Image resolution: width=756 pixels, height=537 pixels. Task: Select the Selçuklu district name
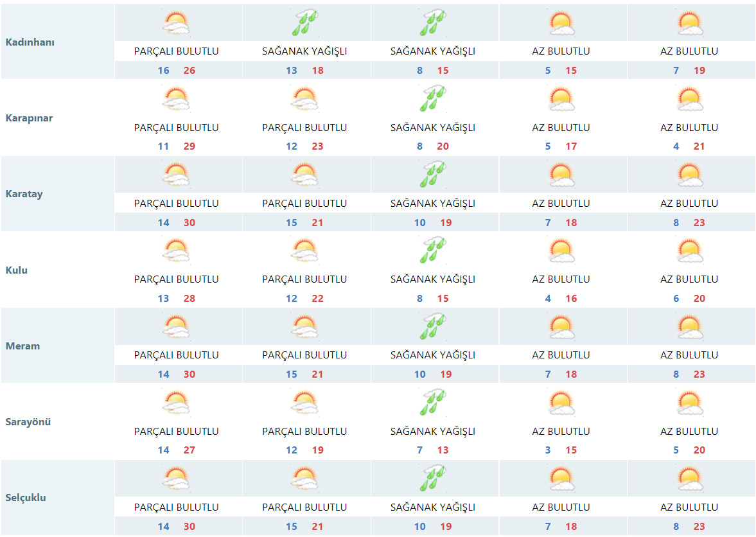(26, 498)
